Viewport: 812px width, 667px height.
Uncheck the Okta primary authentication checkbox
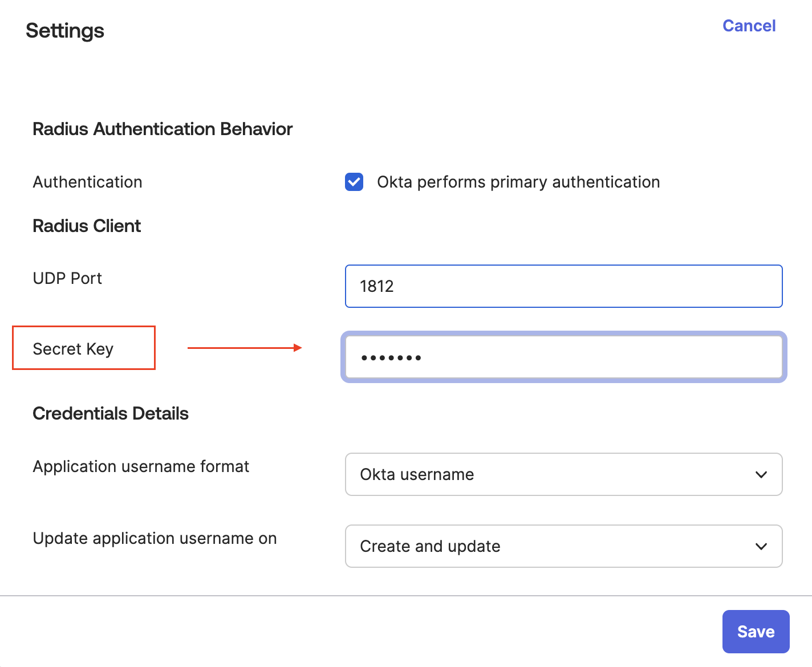point(354,182)
